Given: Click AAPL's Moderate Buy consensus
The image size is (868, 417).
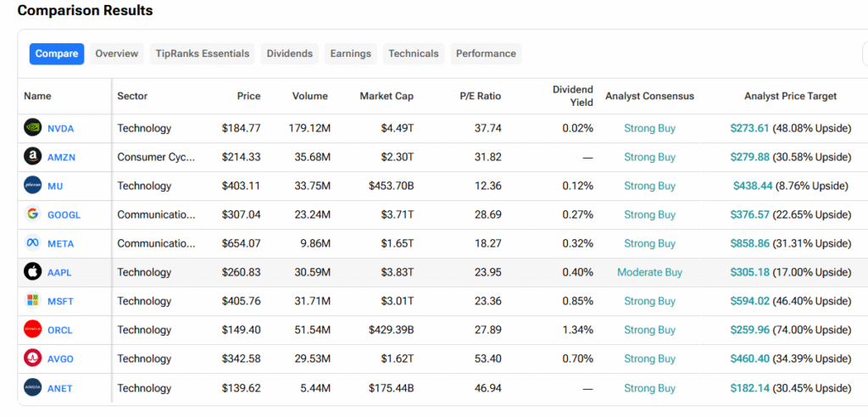Looking at the screenshot, I should point(649,273).
